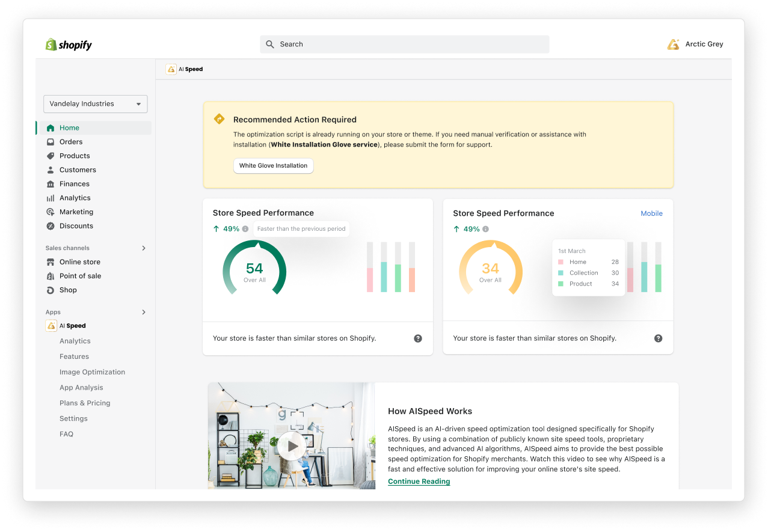
Task: Click green Product swatch in tooltip
Action: tap(561, 284)
